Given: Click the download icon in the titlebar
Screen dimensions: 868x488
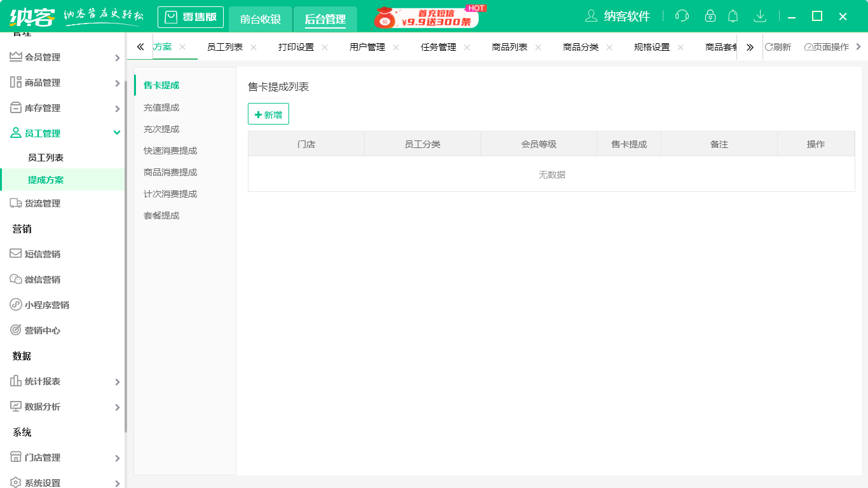Looking at the screenshot, I should 760,16.
